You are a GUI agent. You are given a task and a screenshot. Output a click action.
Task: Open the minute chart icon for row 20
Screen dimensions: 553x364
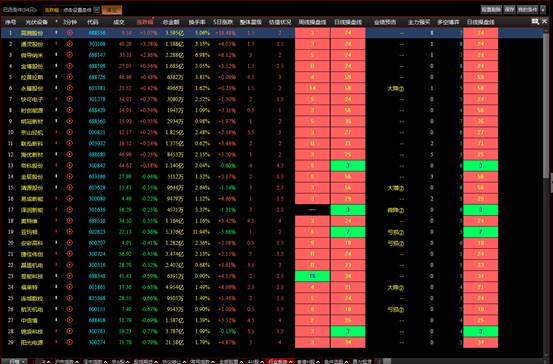point(69,243)
